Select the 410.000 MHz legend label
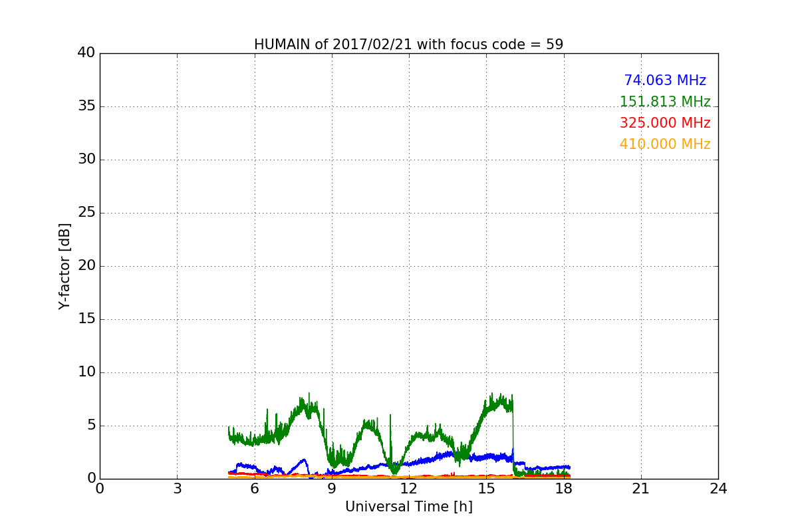 [x=665, y=144]
